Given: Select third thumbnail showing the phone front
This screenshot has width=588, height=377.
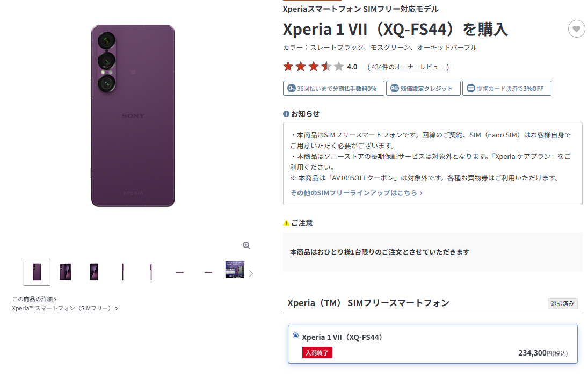Looking at the screenshot, I should [94, 272].
